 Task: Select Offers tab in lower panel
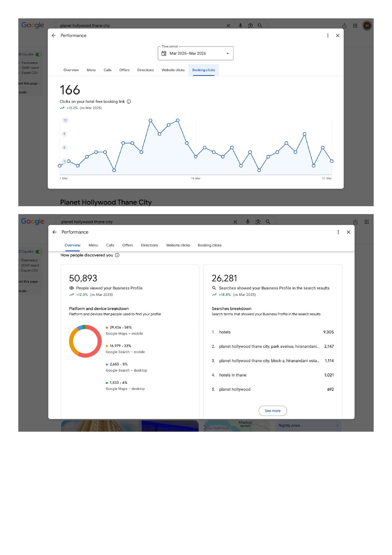(128, 245)
